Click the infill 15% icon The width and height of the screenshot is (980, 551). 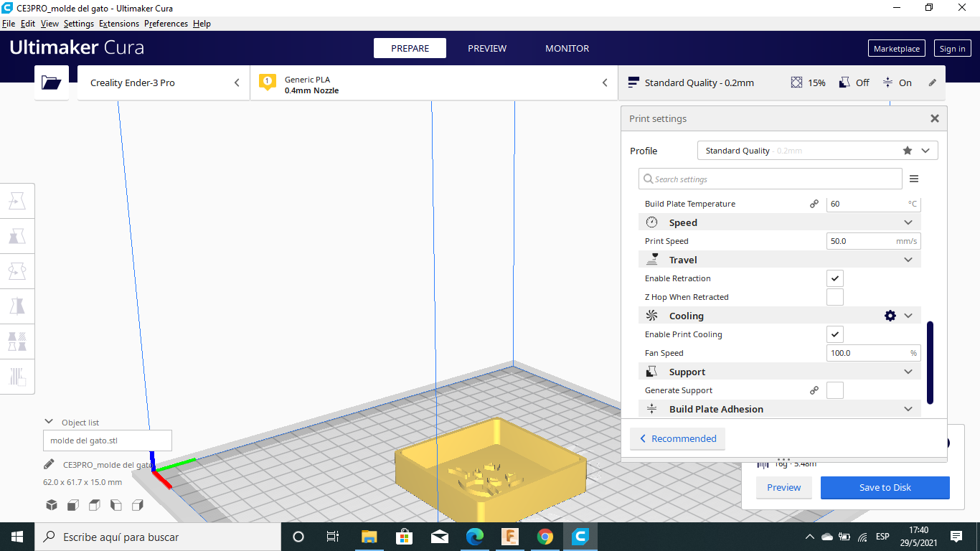point(796,83)
